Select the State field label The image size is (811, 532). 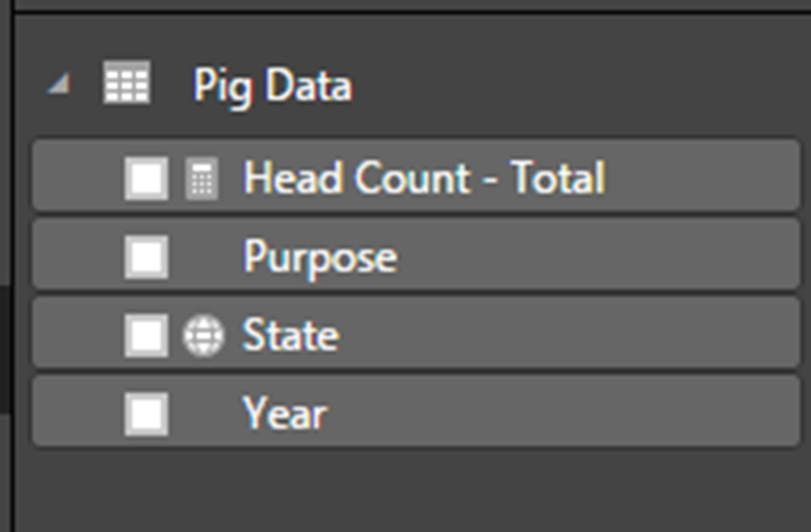pos(291,335)
